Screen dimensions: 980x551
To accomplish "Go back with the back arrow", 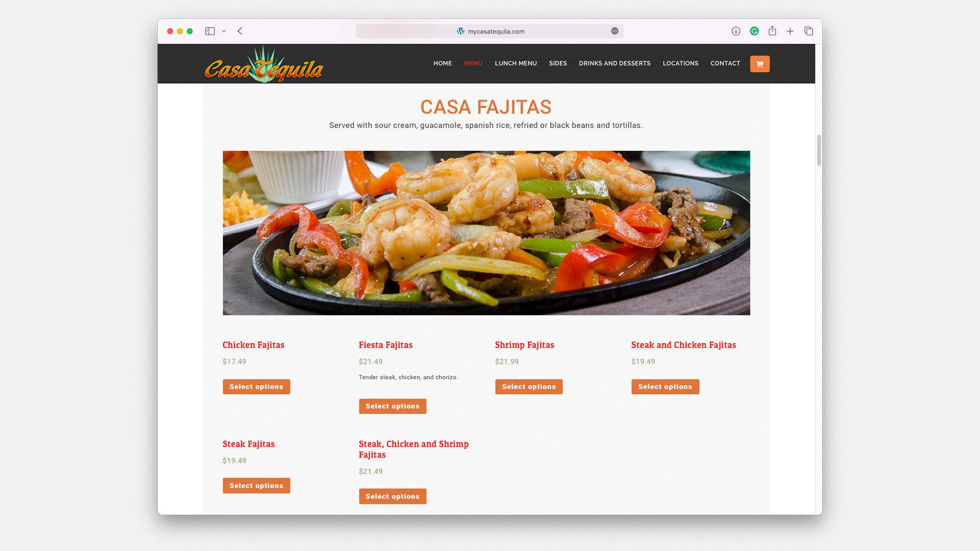I will (x=240, y=31).
